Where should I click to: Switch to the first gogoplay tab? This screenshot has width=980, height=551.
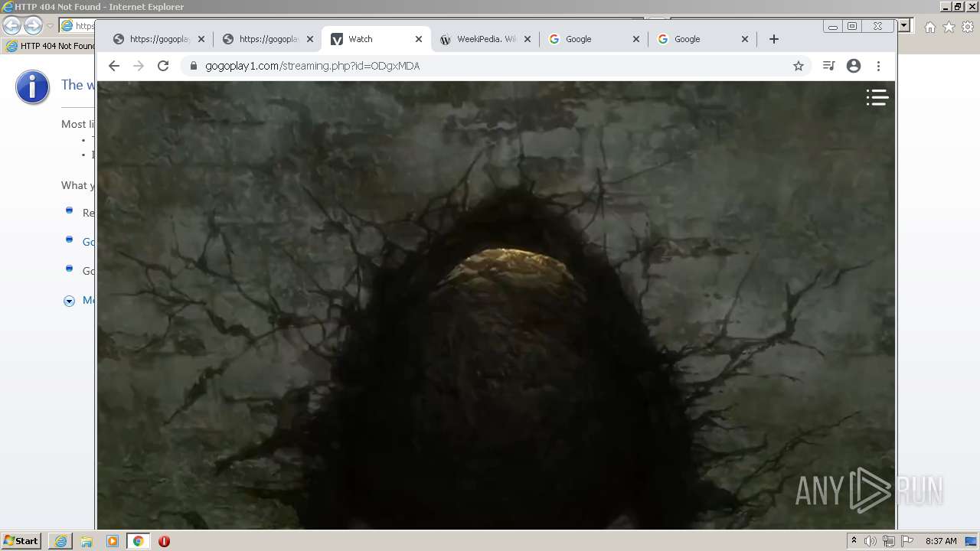(159, 39)
